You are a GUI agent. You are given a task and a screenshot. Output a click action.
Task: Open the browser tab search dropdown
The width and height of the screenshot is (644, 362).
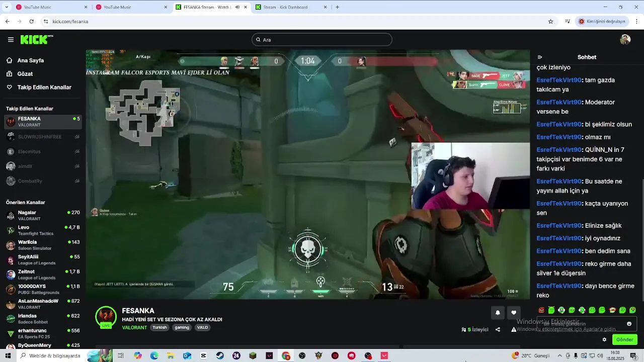[x=7, y=7]
